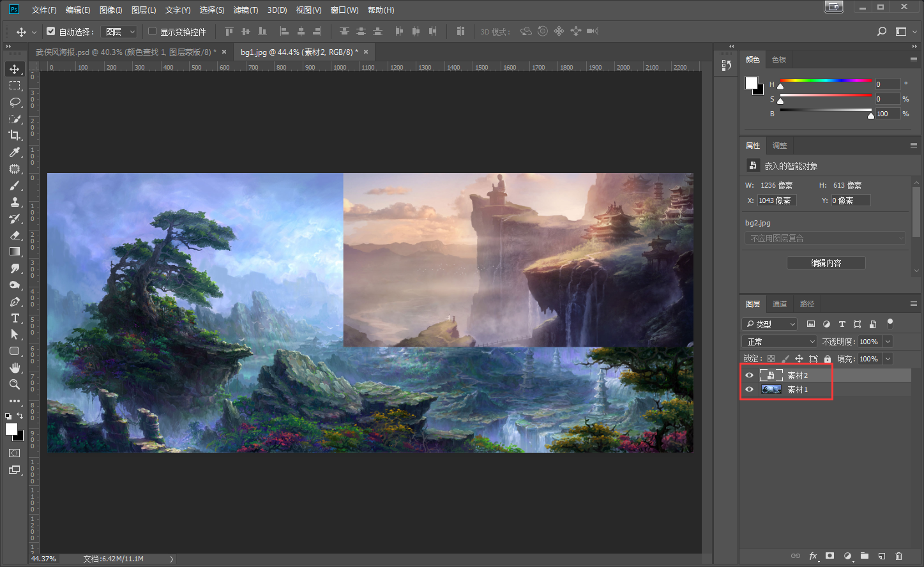
Task: Open the 滤镜(T) menu
Action: [246, 10]
